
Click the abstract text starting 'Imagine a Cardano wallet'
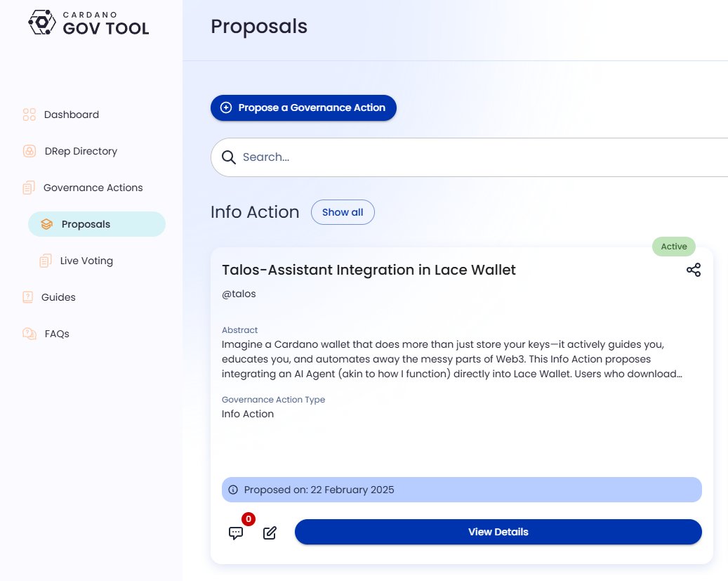(x=451, y=359)
